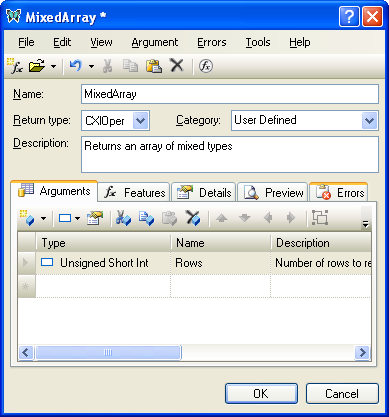
Task: Open the Undo history dropdown arrow
Action: click(91, 66)
